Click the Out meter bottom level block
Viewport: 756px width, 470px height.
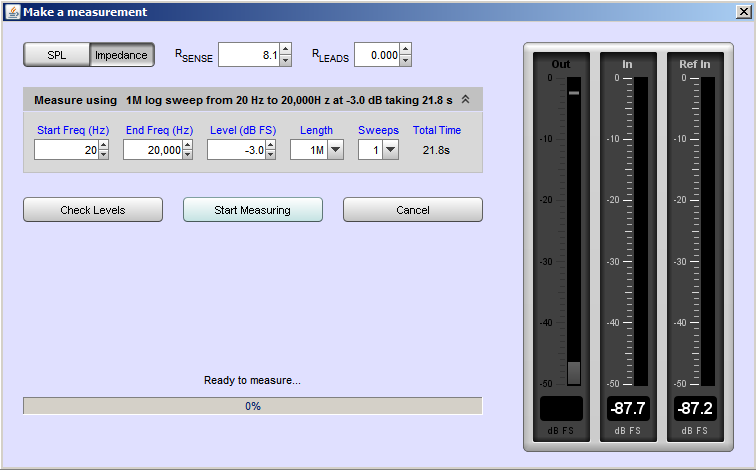pyautogui.click(x=574, y=373)
